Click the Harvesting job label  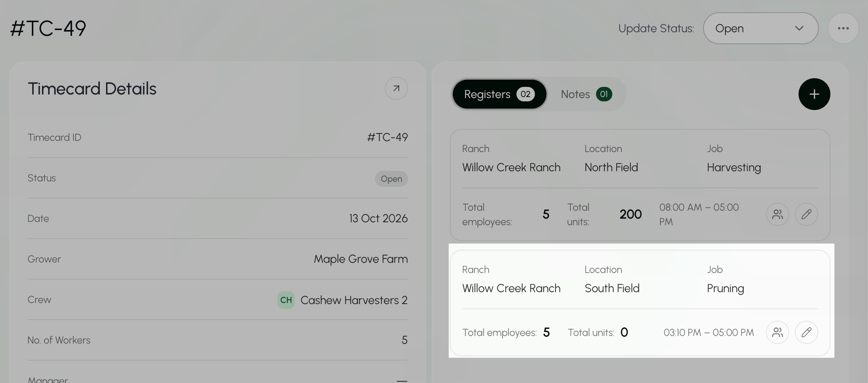point(734,168)
